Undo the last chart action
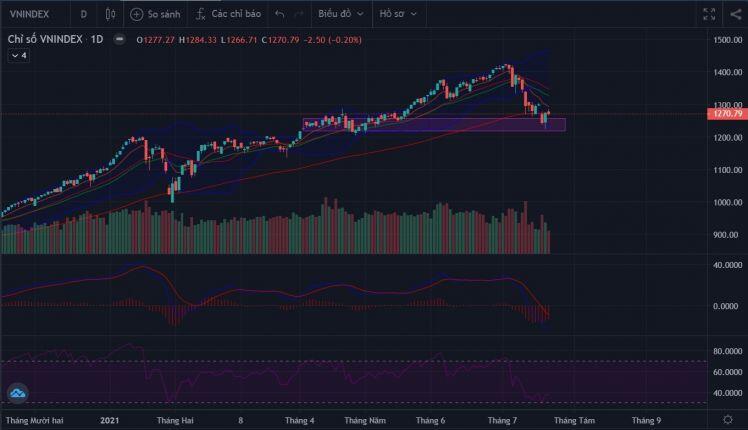This screenshot has width=748, height=430. 280,14
